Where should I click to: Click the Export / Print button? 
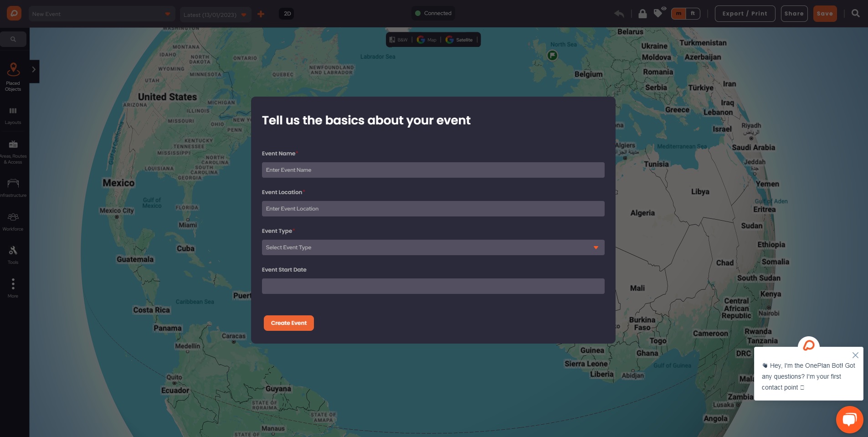pyautogui.click(x=745, y=13)
